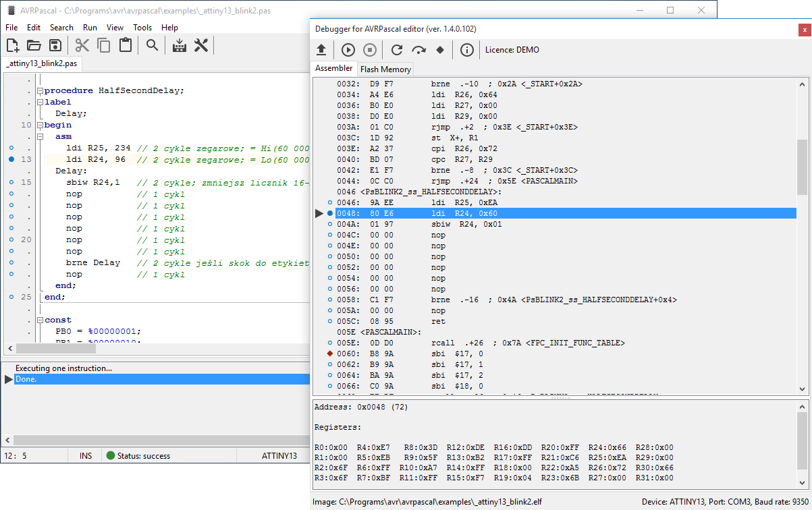Open the debugger info icon
Viewport: 812px width, 510px height.
[x=466, y=50]
